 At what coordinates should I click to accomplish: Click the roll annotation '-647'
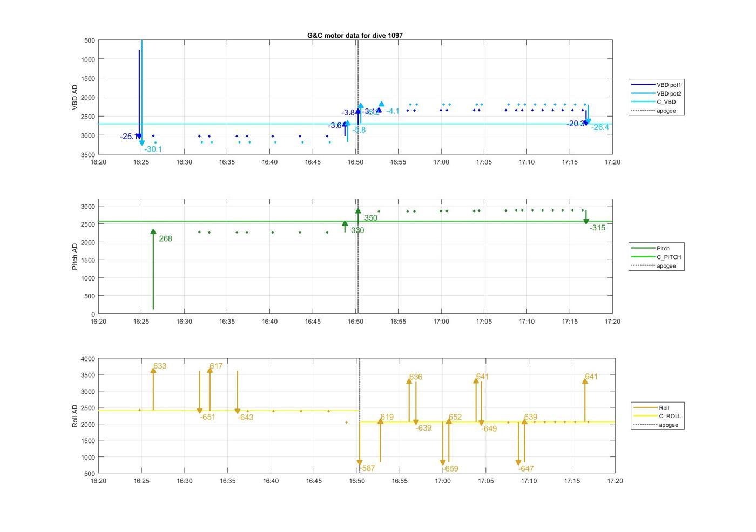[526, 469]
